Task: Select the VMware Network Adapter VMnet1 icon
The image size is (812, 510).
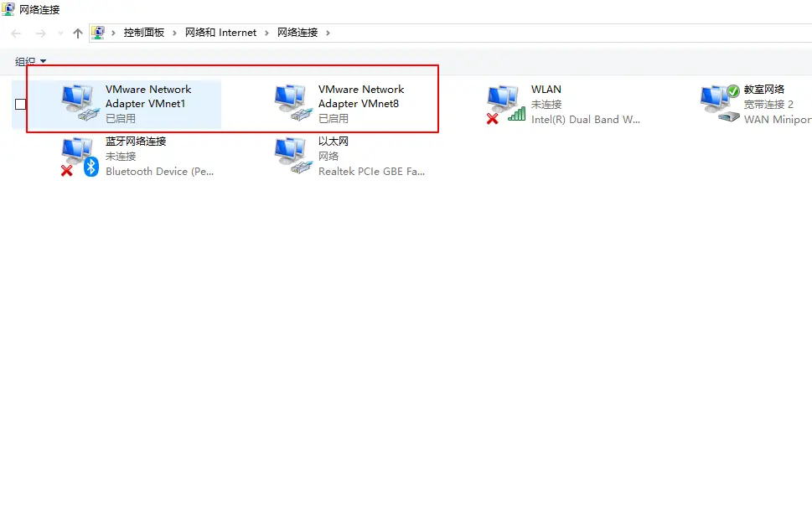Action: 80,102
